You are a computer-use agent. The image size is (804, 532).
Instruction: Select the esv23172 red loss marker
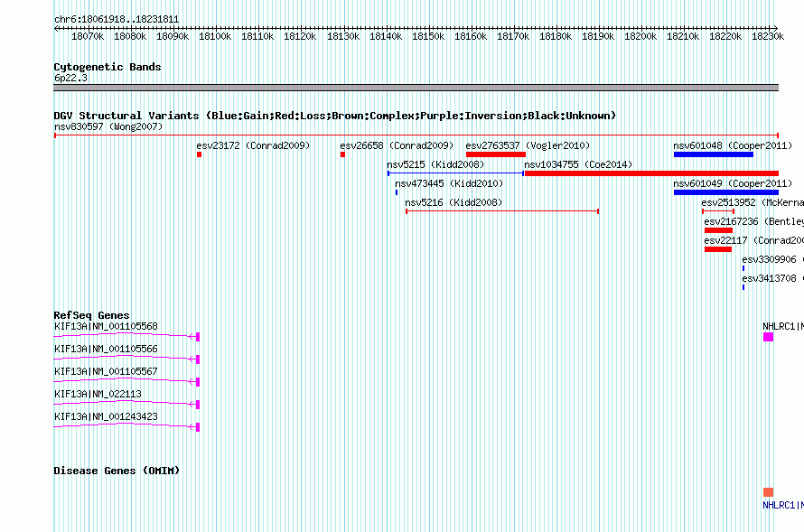[x=199, y=154]
